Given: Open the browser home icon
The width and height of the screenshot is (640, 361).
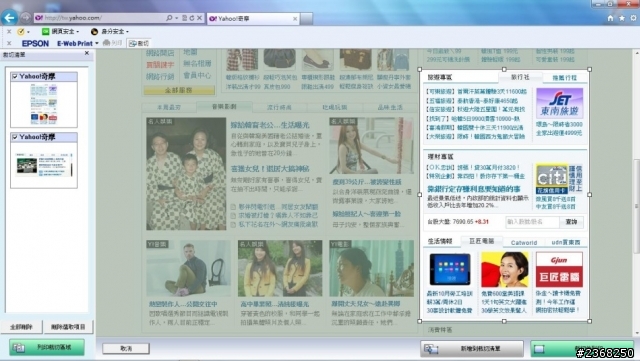Looking at the screenshot, I should pos(610,18).
